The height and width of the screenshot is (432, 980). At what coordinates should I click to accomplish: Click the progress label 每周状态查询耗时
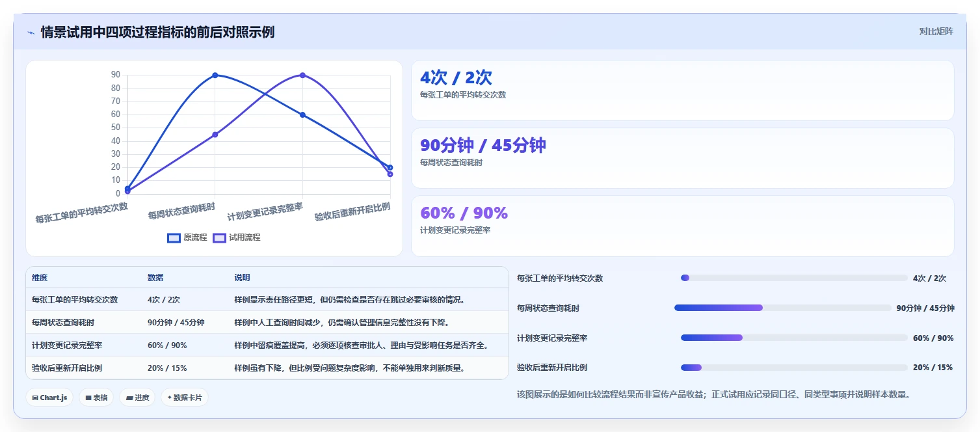tap(548, 308)
